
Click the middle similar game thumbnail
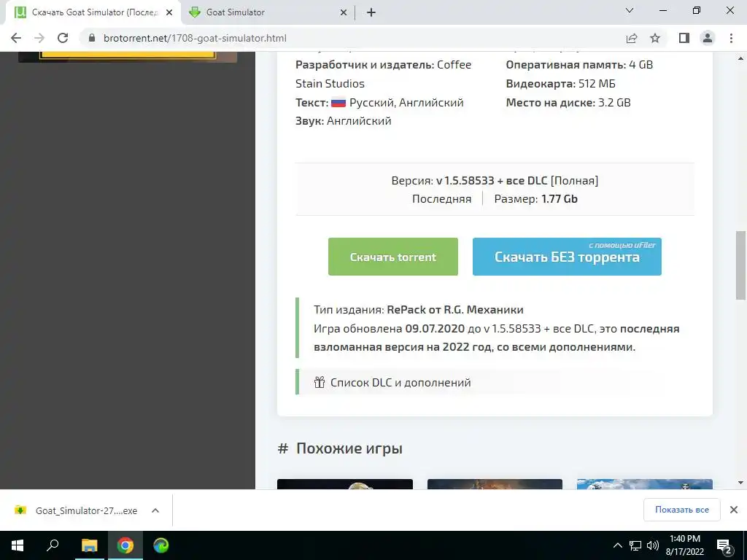pos(495,484)
